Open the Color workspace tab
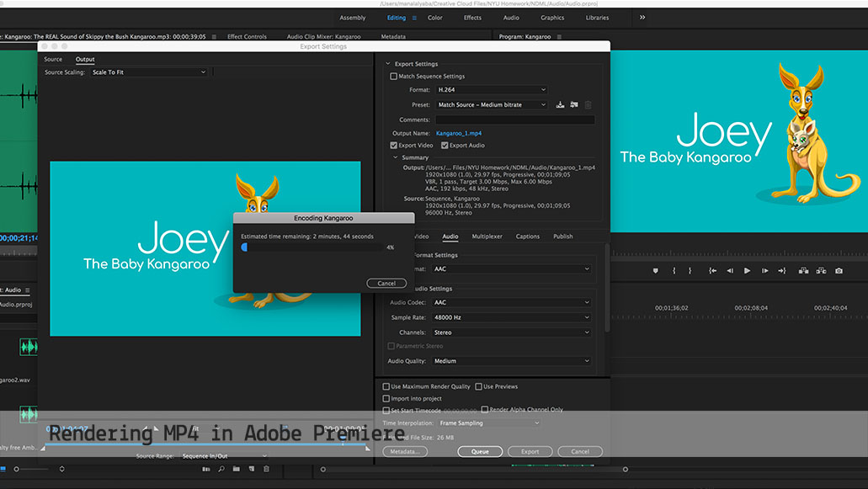This screenshot has height=489, width=868. point(435,18)
